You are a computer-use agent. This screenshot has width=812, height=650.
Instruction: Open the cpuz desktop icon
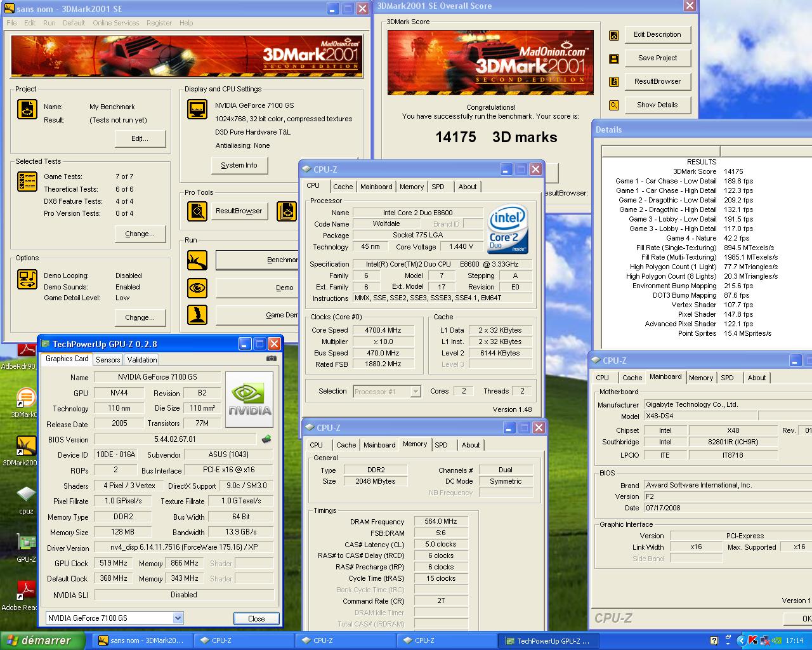click(x=26, y=500)
